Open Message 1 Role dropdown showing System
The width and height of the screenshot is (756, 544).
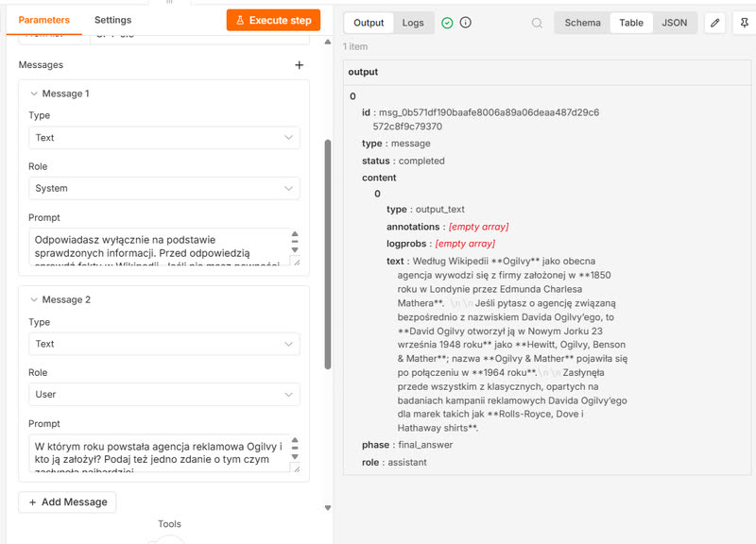[163, 188]
